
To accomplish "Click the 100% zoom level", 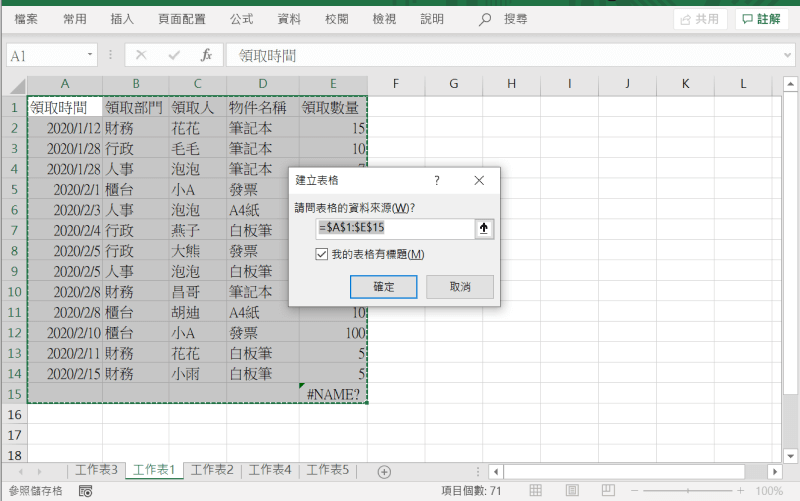I will [x=769, y=491].
